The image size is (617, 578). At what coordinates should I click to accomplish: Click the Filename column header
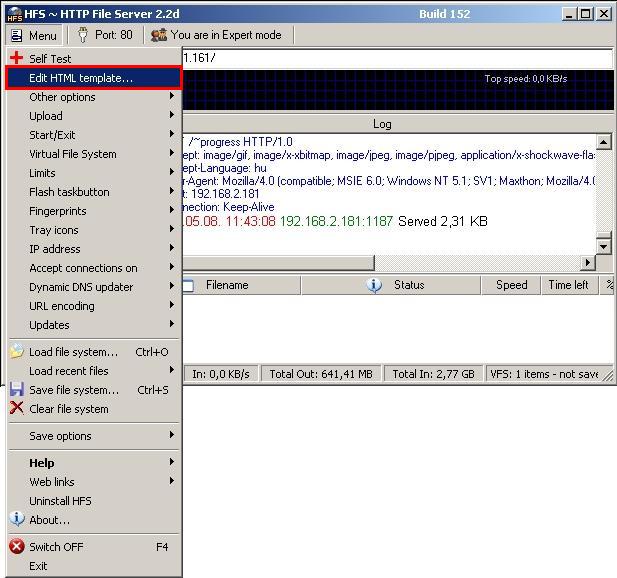(241, 285)
